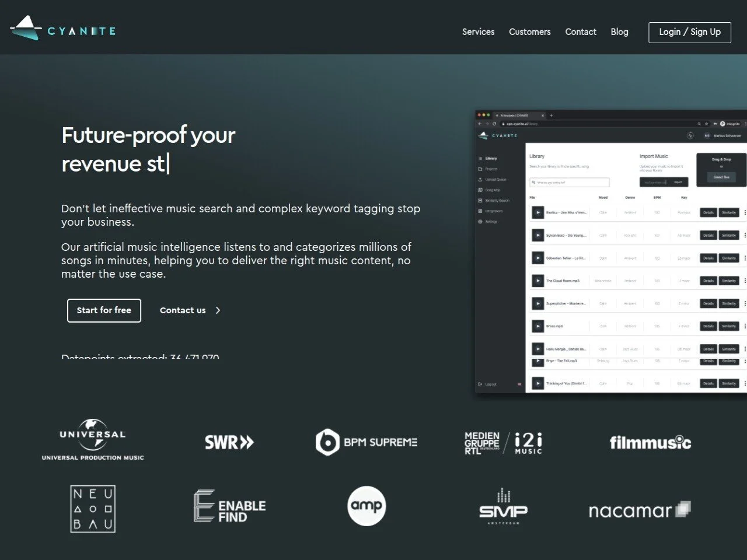Click the Import button in the preview

678,182
